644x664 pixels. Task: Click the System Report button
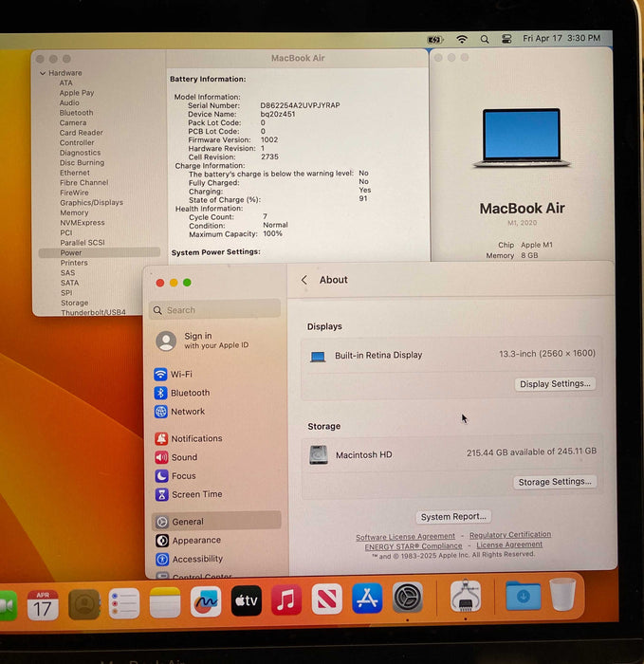pyautogui.click(x=453, y=517)
